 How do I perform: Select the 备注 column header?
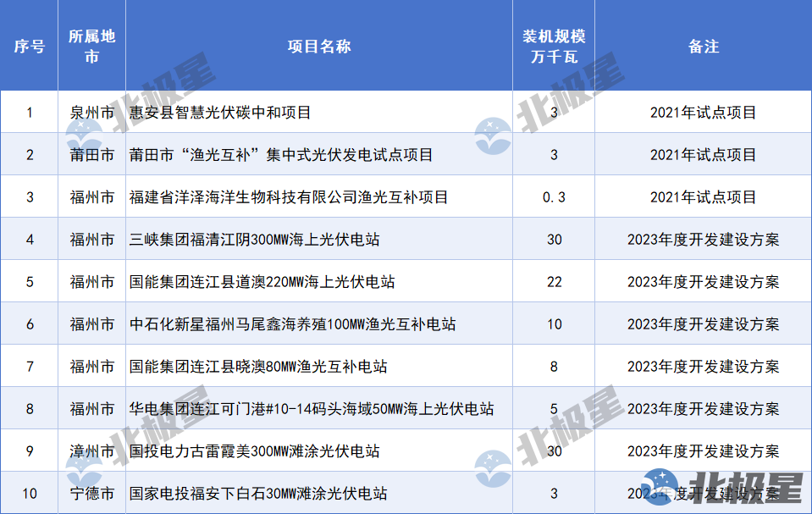pyautogui.click(x=703, y=47)
